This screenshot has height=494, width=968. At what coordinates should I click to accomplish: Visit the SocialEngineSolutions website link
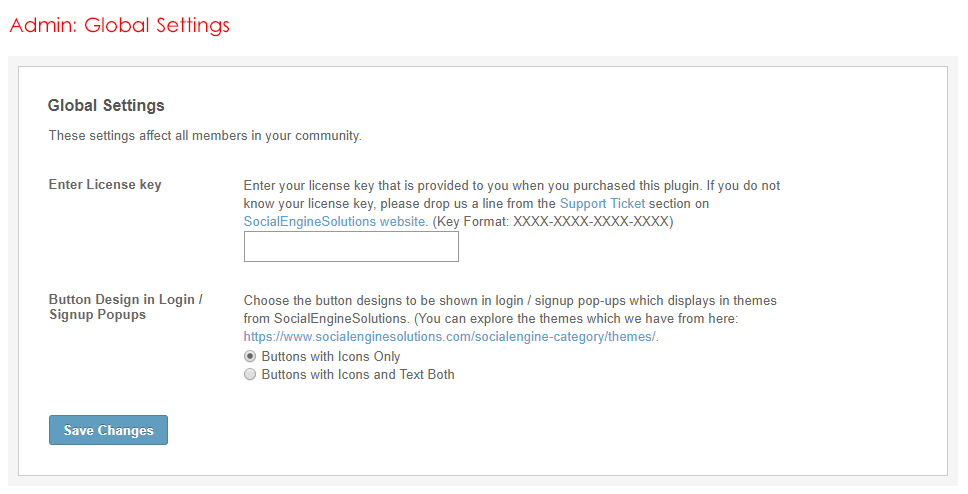tap(336, 222)
